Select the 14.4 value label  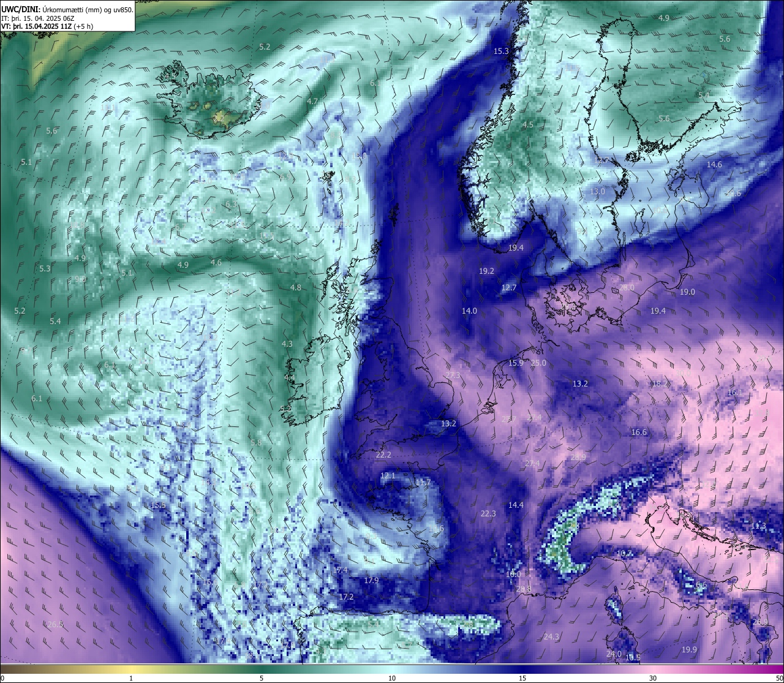click(516, 505)
